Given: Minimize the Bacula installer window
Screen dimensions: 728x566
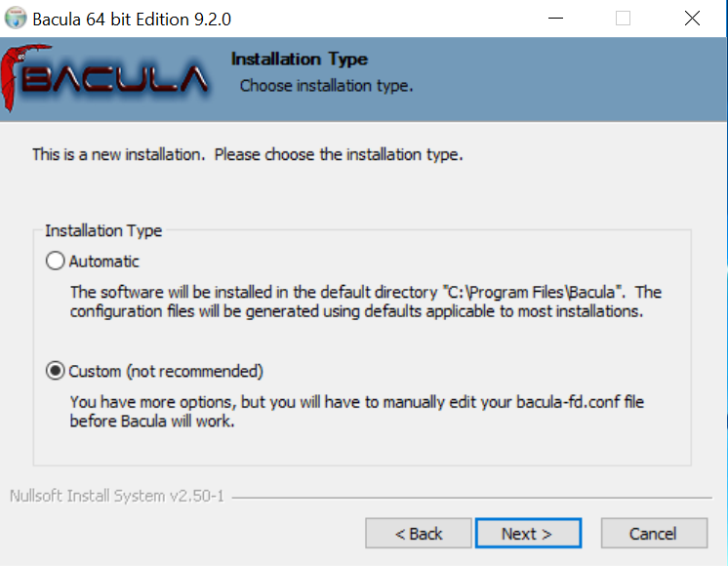Looking at the screenshot, I should coord(555,19).
